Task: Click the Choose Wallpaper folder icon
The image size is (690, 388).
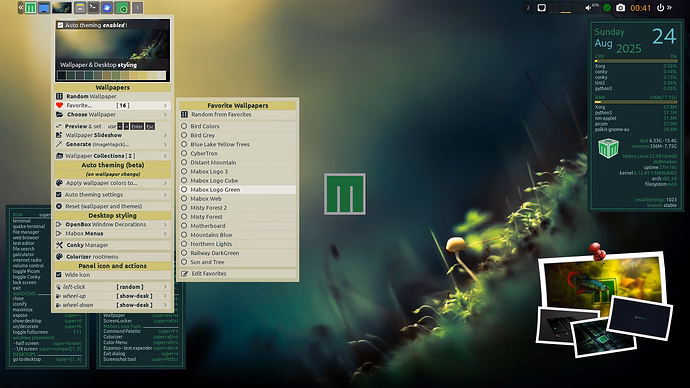Action: 59,114
